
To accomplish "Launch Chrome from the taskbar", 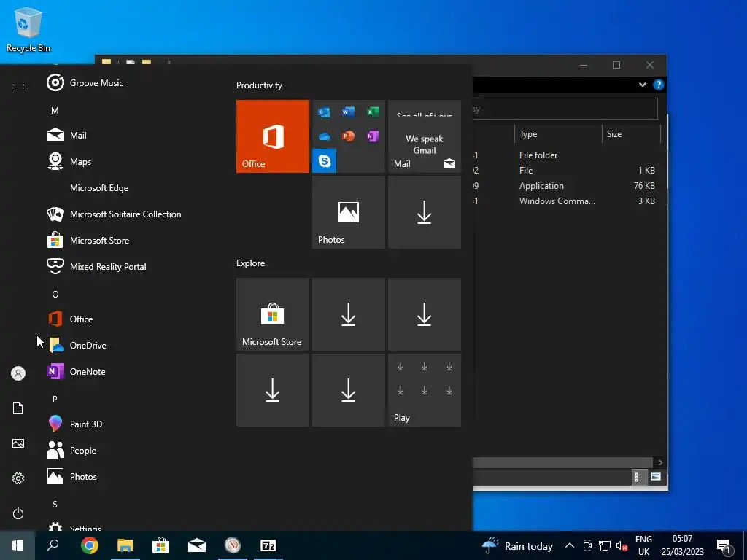I will tap(90, 545).
